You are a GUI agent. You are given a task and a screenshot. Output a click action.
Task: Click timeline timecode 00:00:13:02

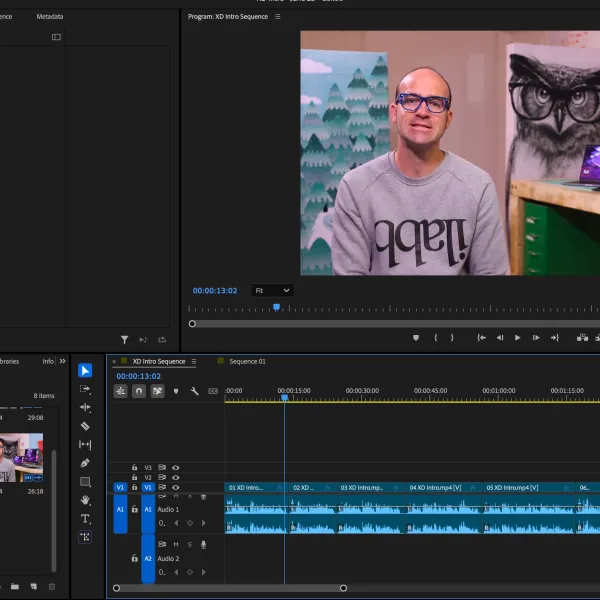pos(139,376)
